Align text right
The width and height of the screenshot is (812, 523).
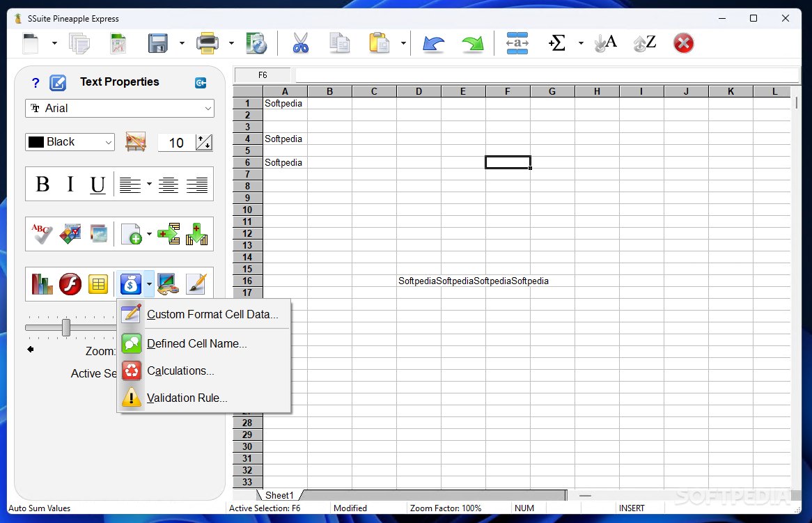click(x=197, y=185)
